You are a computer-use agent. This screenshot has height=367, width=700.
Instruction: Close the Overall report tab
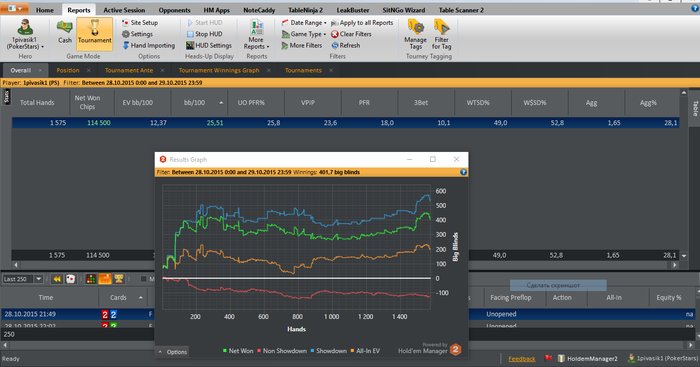coord(40,71)
